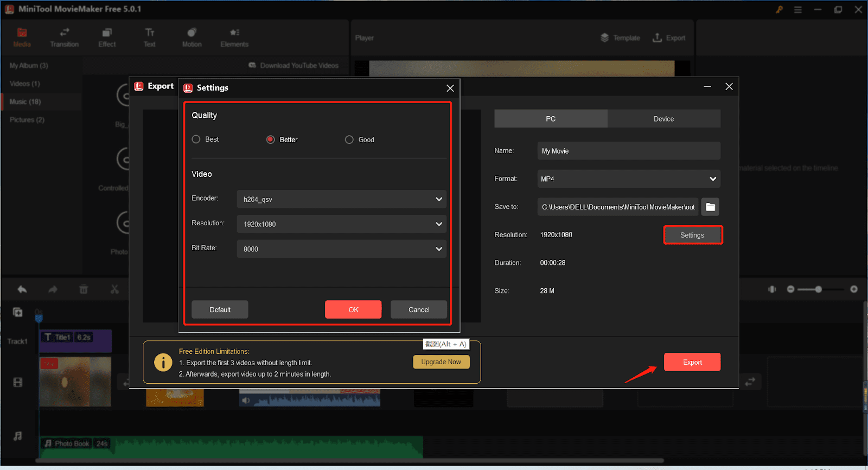Click the zoom in plus icon on timeline
This screenshot has width=868, height=470.
854,289
